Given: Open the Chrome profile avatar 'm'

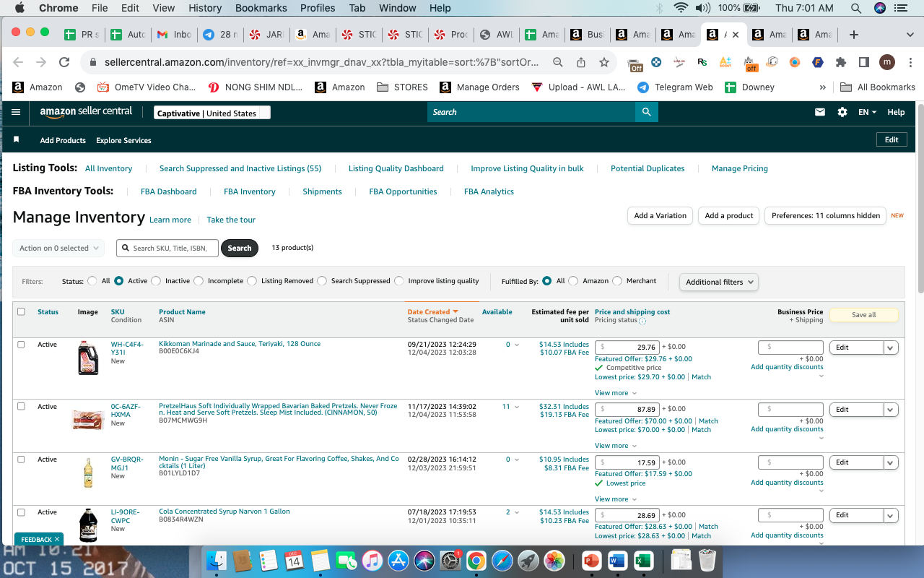Looking at the screenshot, I should pos(887,62).
